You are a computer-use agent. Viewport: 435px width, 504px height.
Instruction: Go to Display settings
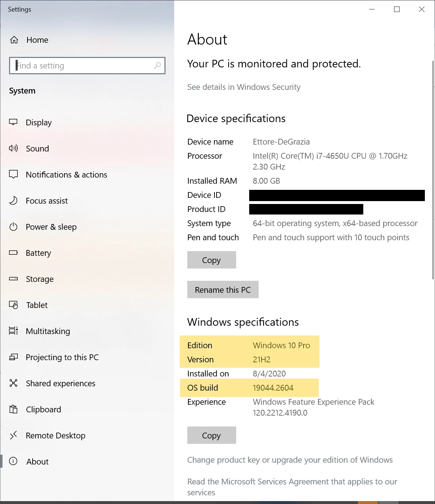click(39, 122)
